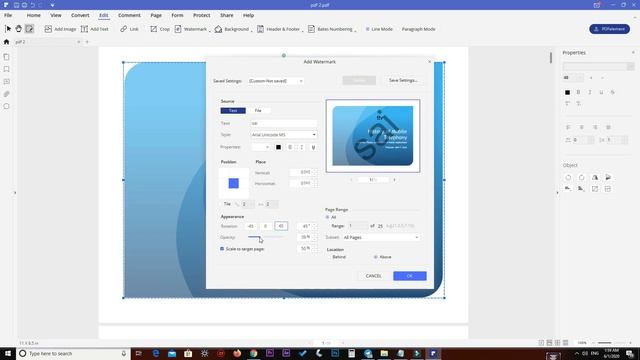Open the File menu
The width and height of the screenshot is (640, 360).
tap(8, 15)
